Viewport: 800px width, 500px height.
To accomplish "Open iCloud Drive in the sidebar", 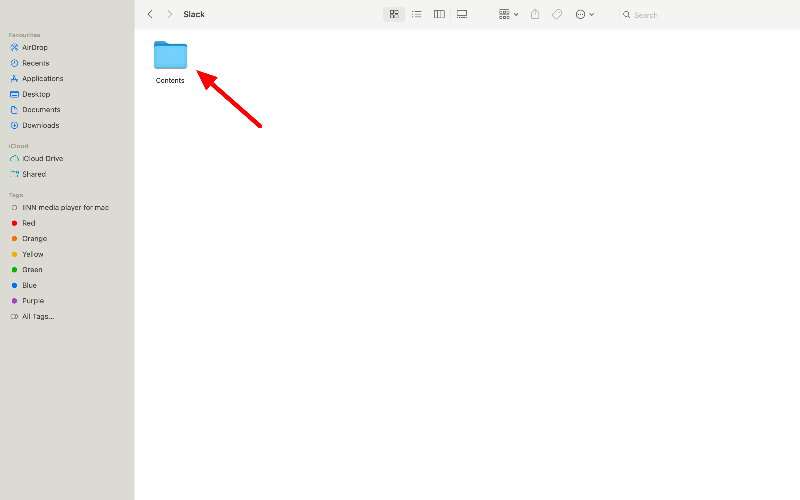I will (x=42, y=158).
